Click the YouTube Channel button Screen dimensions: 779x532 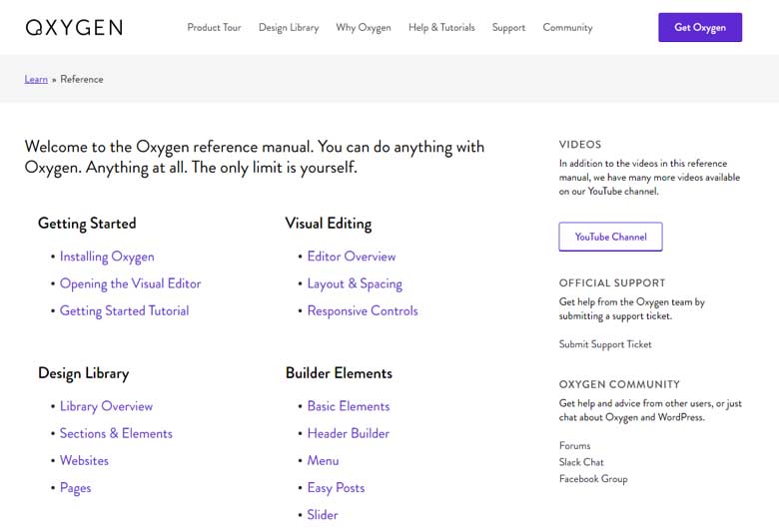click(x=610, y=237)
